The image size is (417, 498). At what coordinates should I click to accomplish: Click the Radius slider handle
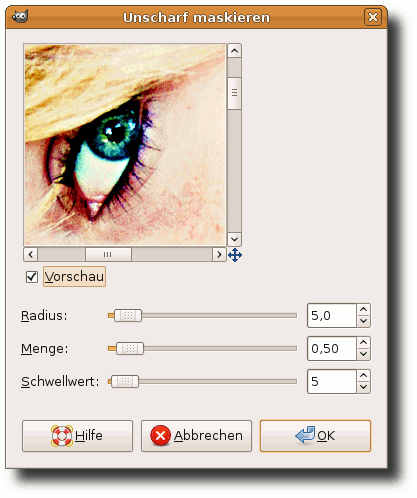tap(128, 315)
